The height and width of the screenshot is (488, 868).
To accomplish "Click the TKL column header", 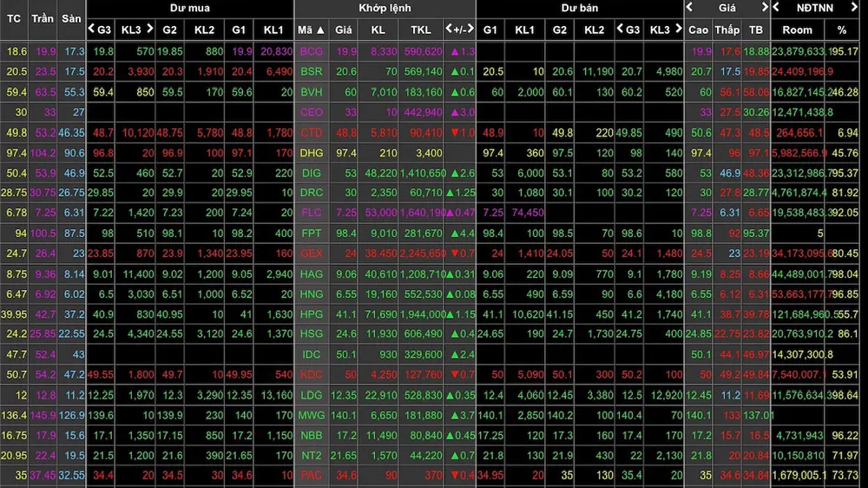I will tap(421, 30).
